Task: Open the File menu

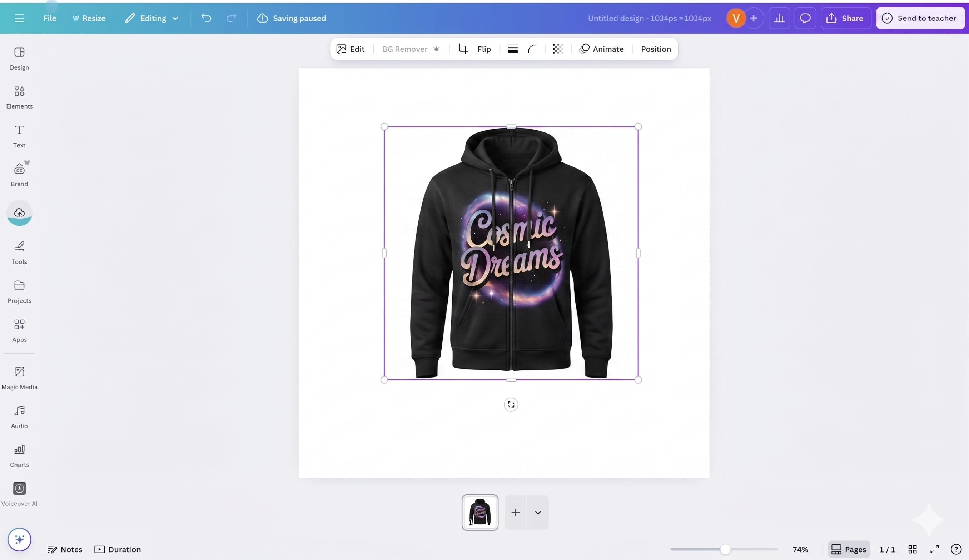Action: click(50, 18)
